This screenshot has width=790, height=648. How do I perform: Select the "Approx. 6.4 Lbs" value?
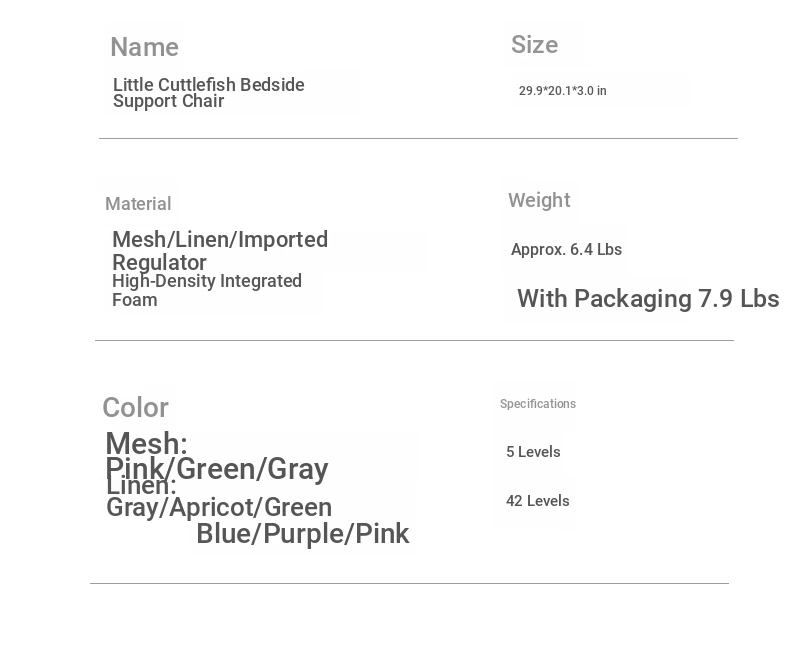(x=566, y=250)
